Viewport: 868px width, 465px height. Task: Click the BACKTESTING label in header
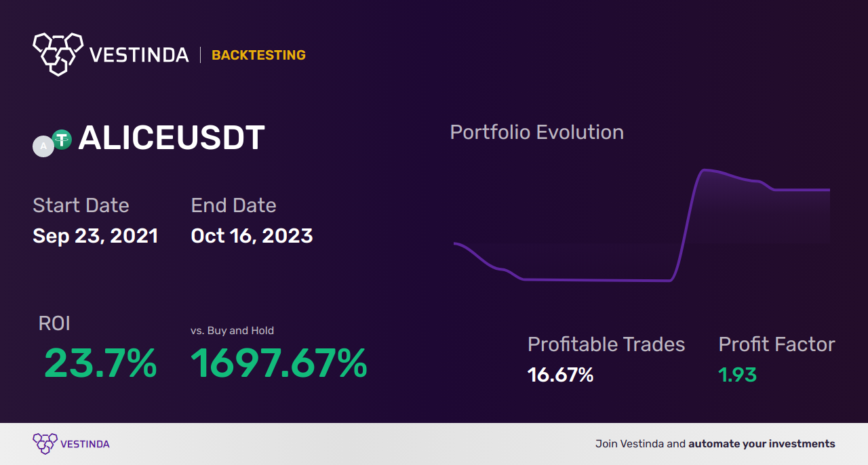point(258,55)
